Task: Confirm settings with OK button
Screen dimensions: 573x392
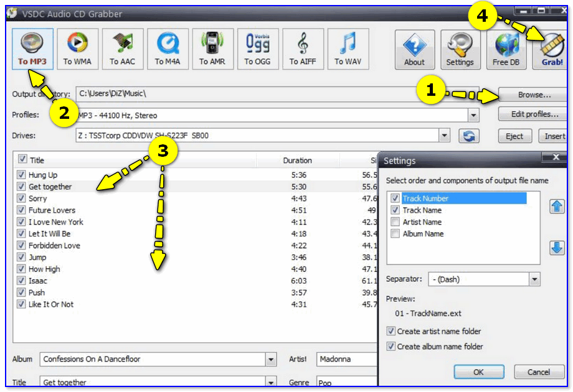Action: (478, 372)
